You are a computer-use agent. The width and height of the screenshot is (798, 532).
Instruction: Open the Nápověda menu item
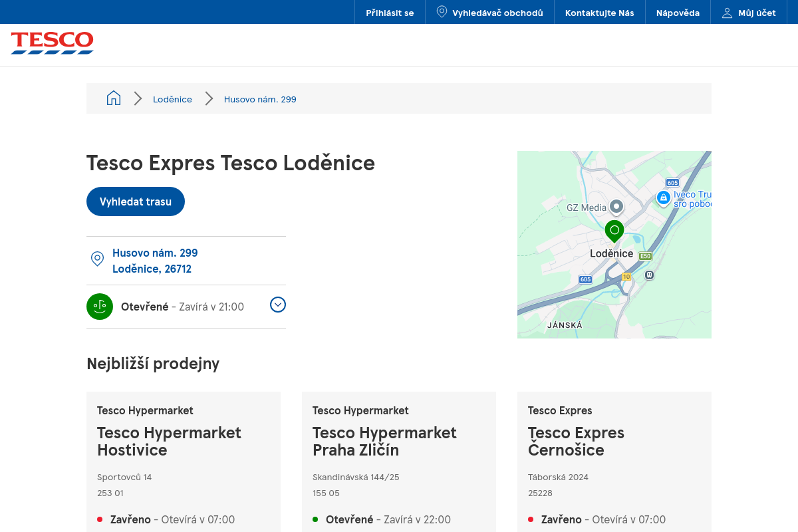coord(678,11)
